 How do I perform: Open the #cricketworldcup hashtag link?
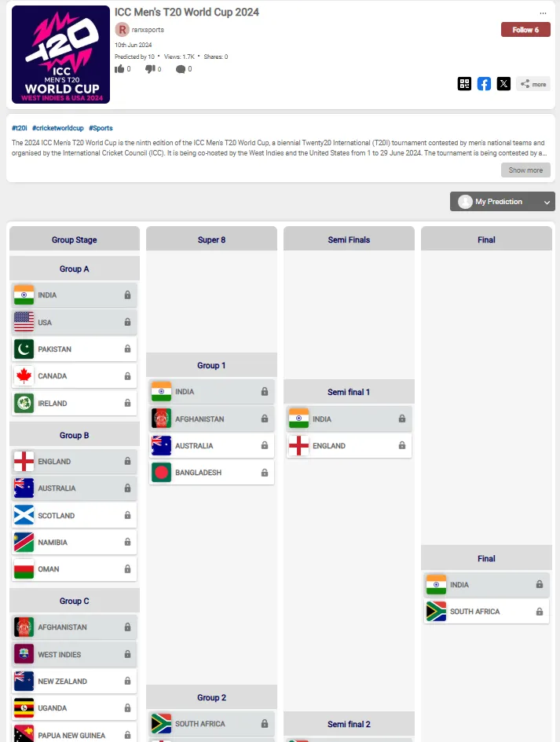[57, 128]
